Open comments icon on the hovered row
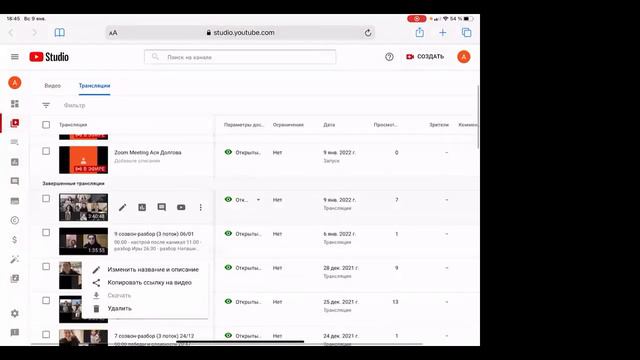640x360 pixels. click(x=162, y=207)
